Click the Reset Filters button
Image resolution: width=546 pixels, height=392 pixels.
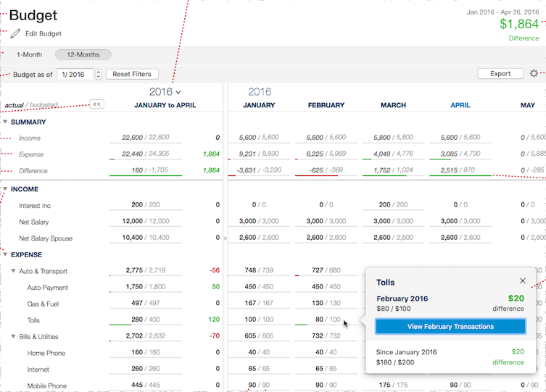[x=132, y=74]
